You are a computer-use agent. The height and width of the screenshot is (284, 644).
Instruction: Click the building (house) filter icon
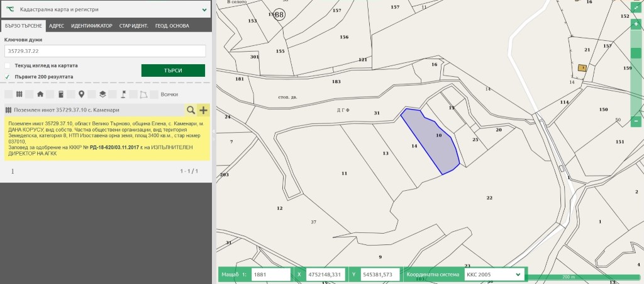(x=40, y=94)
